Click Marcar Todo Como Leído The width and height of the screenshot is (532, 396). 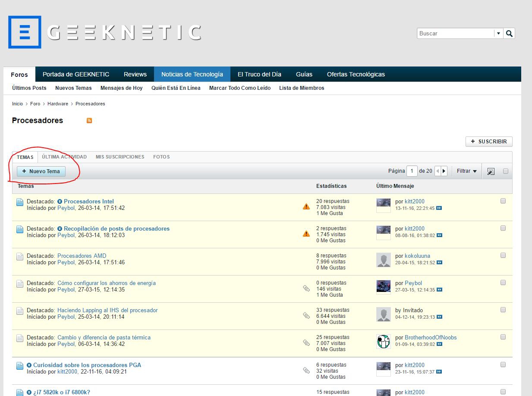240,88
